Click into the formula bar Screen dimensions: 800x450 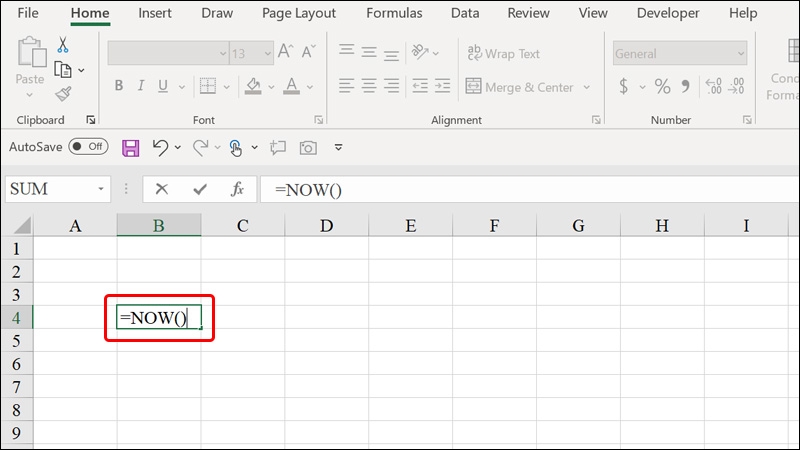[x=529, y=189]
